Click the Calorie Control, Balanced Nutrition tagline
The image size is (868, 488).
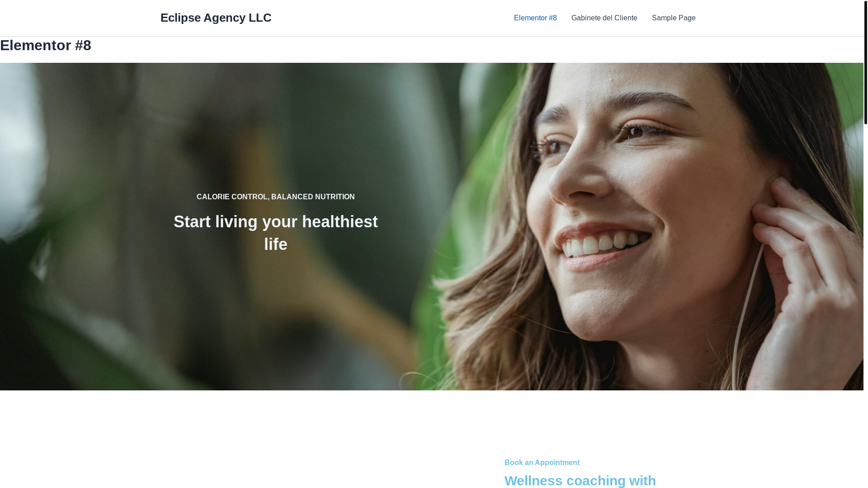[275, 197]
